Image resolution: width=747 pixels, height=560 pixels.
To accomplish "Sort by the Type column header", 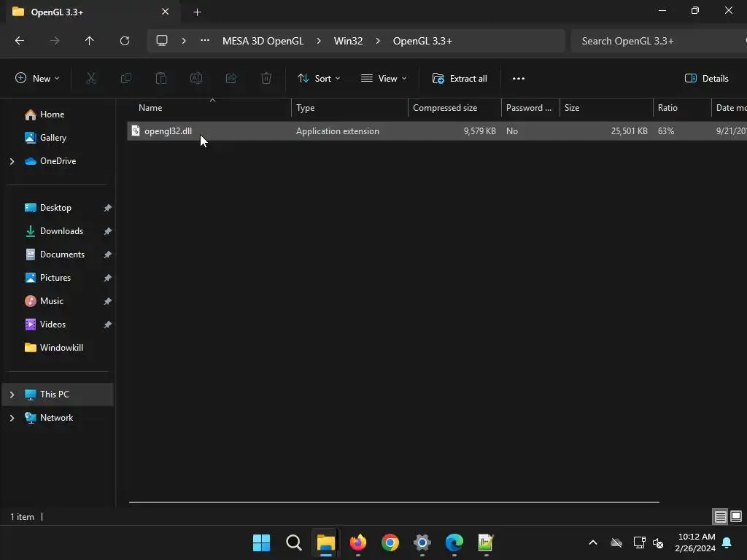I will coord(349,108).
